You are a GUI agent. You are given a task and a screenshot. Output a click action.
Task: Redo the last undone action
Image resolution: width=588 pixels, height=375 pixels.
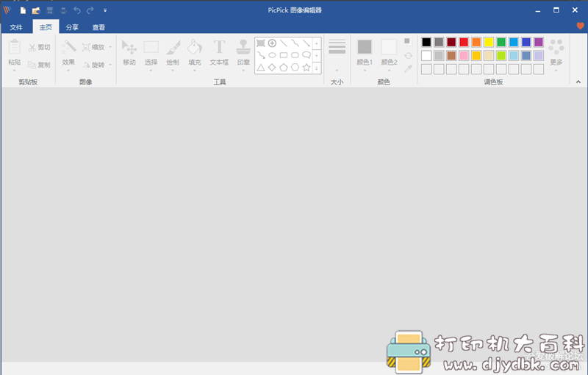pyautogui.click(x=90, y=10)
